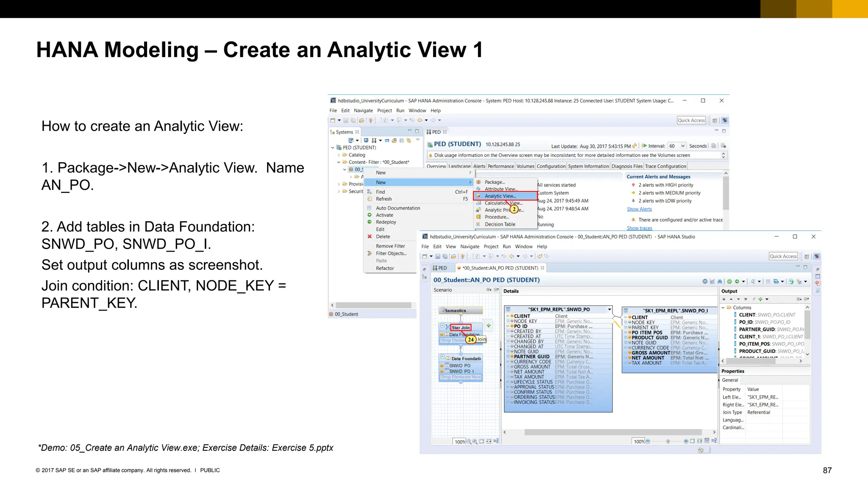The width and height of the screenshot is (868, 488).
Task: Click the SAP HANA Modeler perspective icon in AN_PO window
Action: coord(817,256)
